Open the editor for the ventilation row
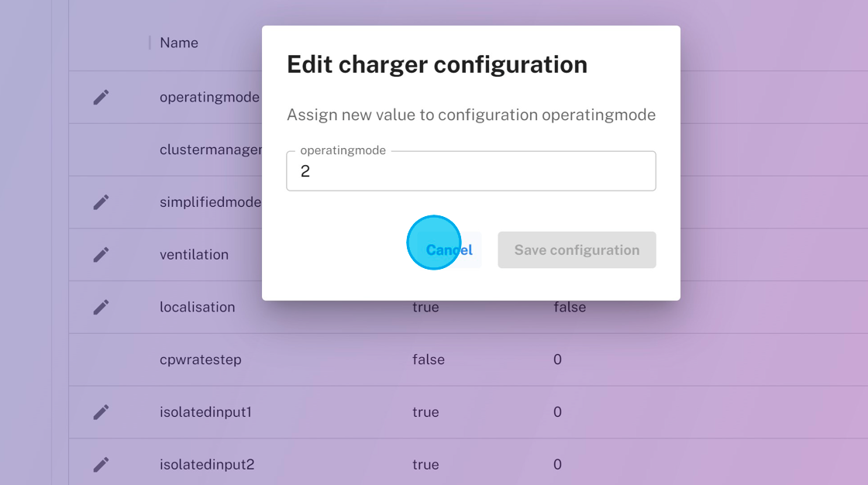The image size is (868, 485). point(101,255)
